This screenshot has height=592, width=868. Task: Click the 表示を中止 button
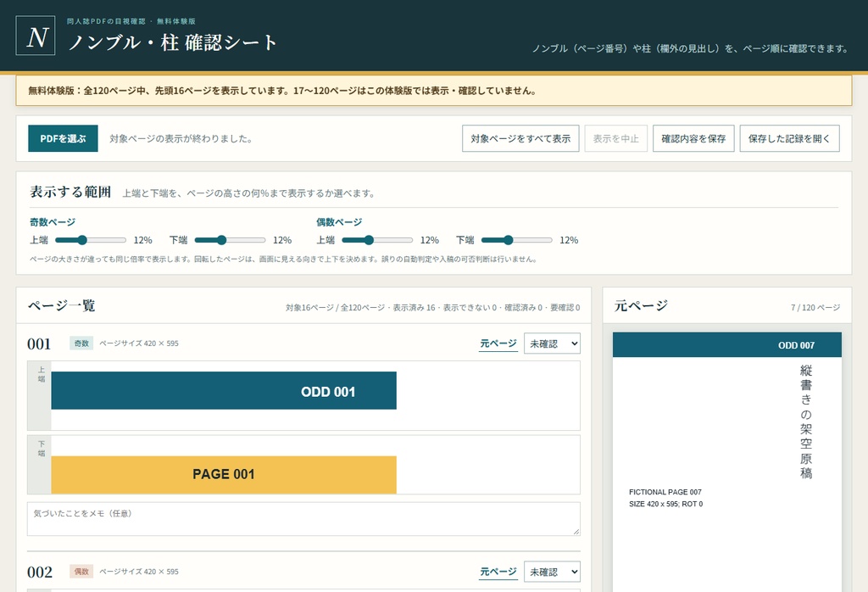pyautogui.click(x=615, y=138)
